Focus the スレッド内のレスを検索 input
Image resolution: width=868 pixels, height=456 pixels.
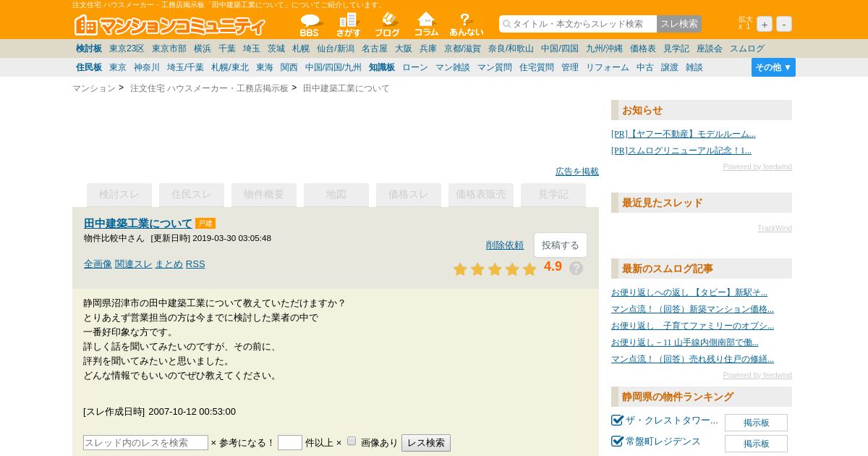click(145, 443)
